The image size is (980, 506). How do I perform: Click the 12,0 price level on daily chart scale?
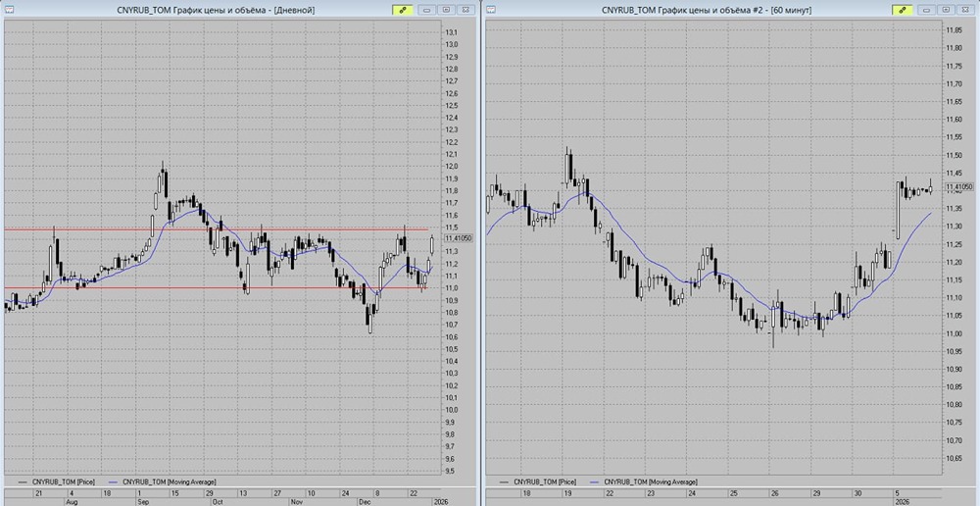click(x=451, y=167)
